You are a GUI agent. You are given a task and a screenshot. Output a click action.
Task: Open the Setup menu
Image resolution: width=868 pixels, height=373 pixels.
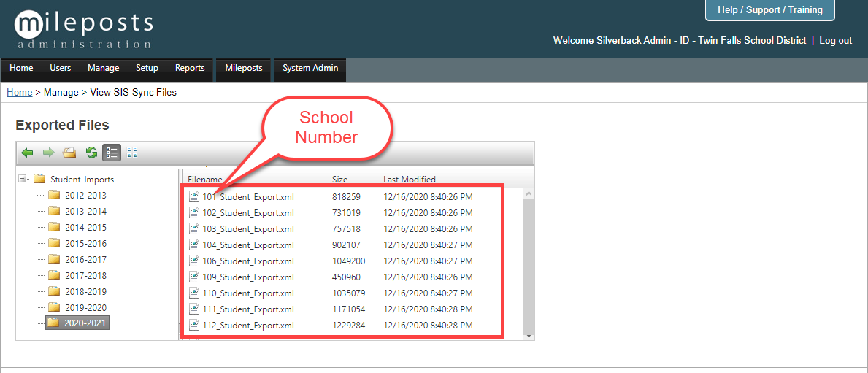[147, 68]
